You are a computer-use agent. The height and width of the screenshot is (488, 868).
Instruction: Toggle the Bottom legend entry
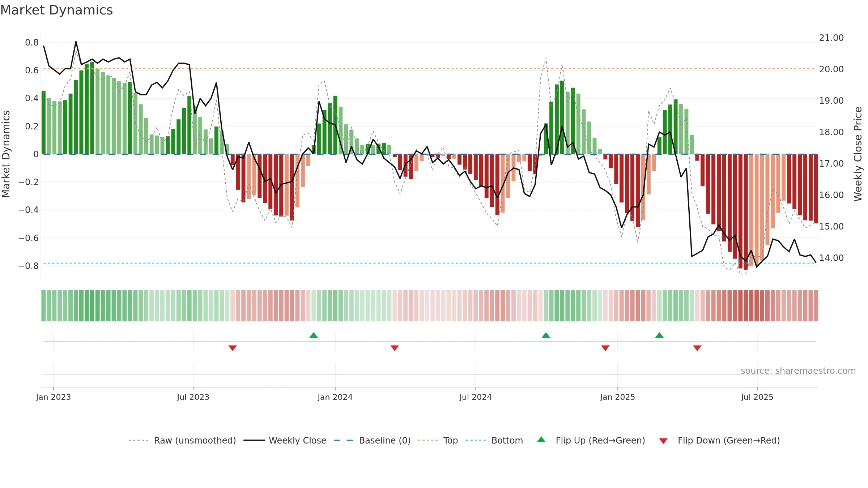(494, 440)
